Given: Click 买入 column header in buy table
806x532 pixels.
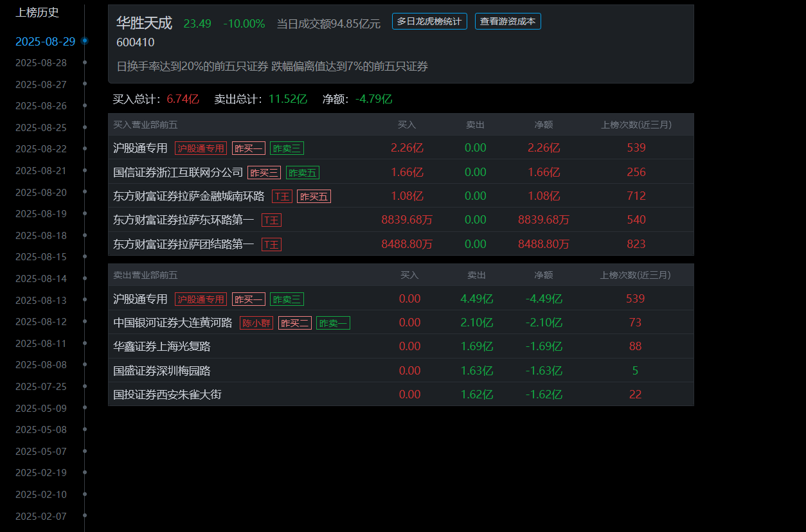Looking at the screenshot, I should point(407,125).
